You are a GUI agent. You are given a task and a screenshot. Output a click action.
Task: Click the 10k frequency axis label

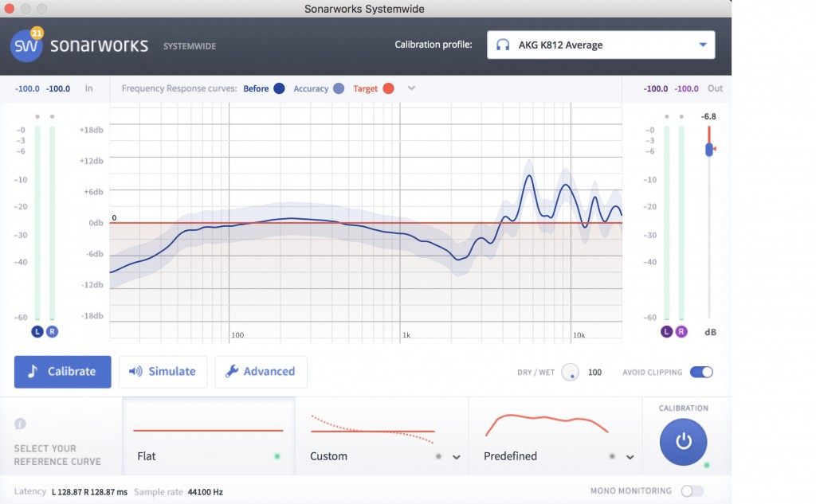point(579,335)
